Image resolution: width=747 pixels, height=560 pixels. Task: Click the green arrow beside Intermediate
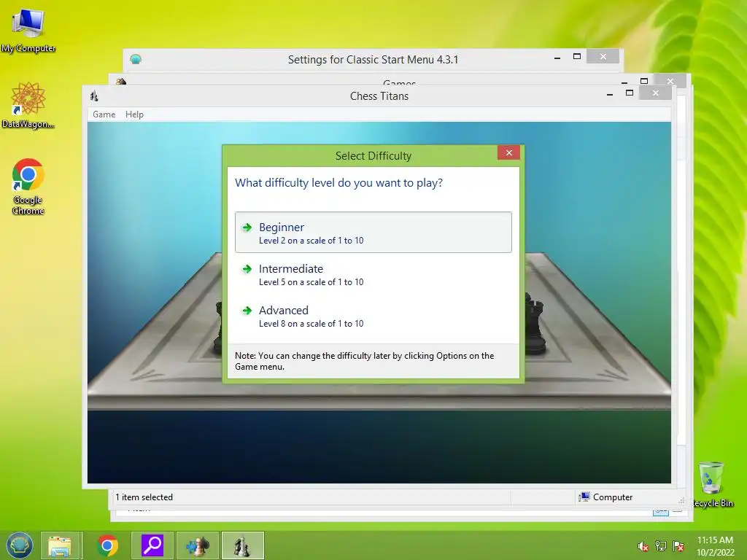[x=247, y=269]
